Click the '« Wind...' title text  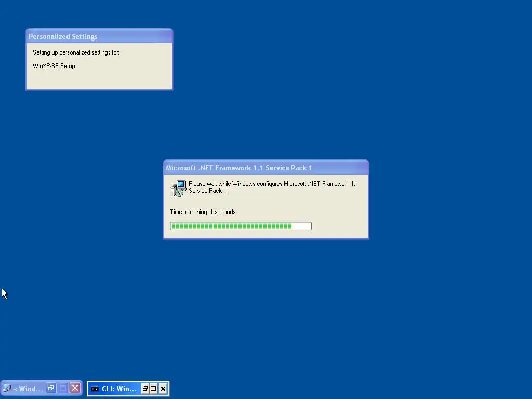[28, 389]
